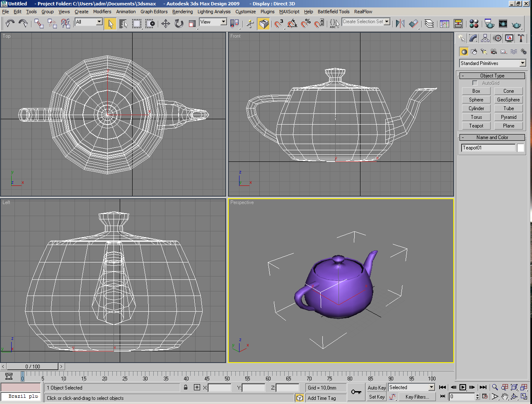Image resolution: width=532 pixels, height=404 pixels.
Task: Click the Mirror tool icon
Action: point(400,24)
